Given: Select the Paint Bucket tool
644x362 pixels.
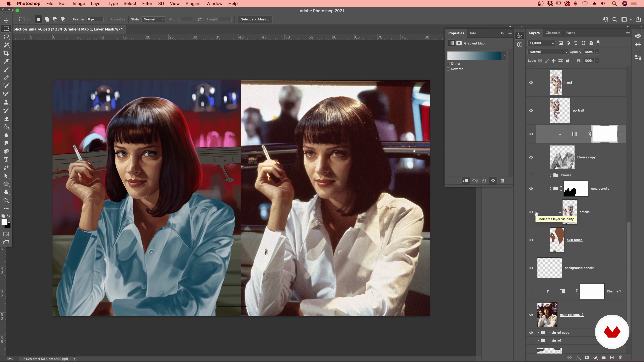Looking at the screenshot, I should pyautogui.click(x=6, y=127).
